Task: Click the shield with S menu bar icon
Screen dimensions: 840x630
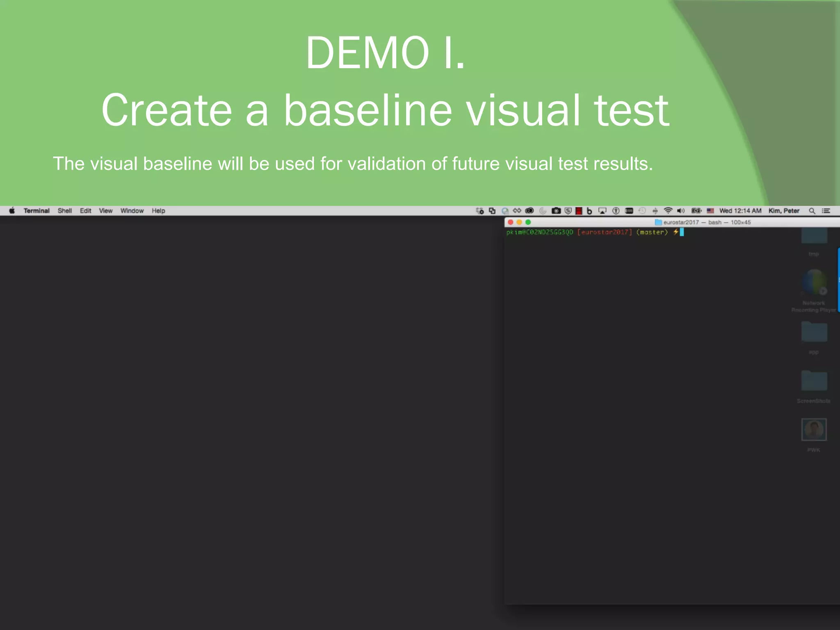Action: pyautogui.click(x=568, y=210)
